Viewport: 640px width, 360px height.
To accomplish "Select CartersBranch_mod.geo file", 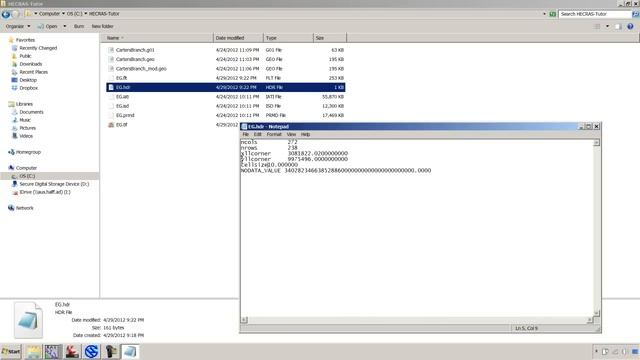I will (141, 69).
